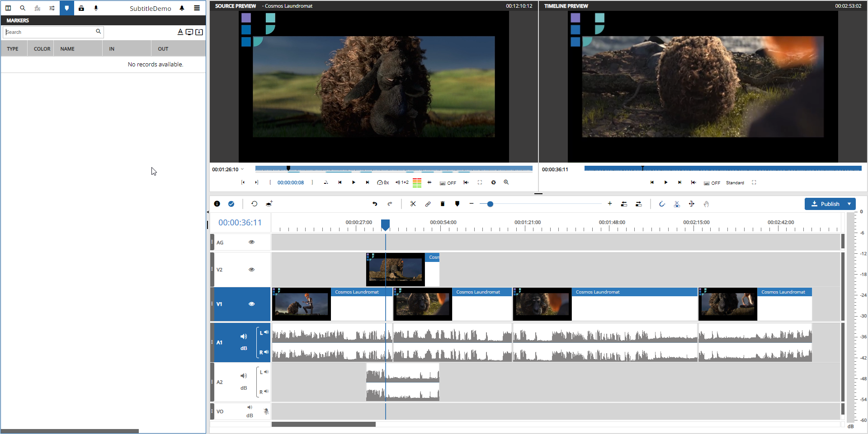Mute the A2 audio track
This screenshot has height=434, width=868.
tap(244, 376)
